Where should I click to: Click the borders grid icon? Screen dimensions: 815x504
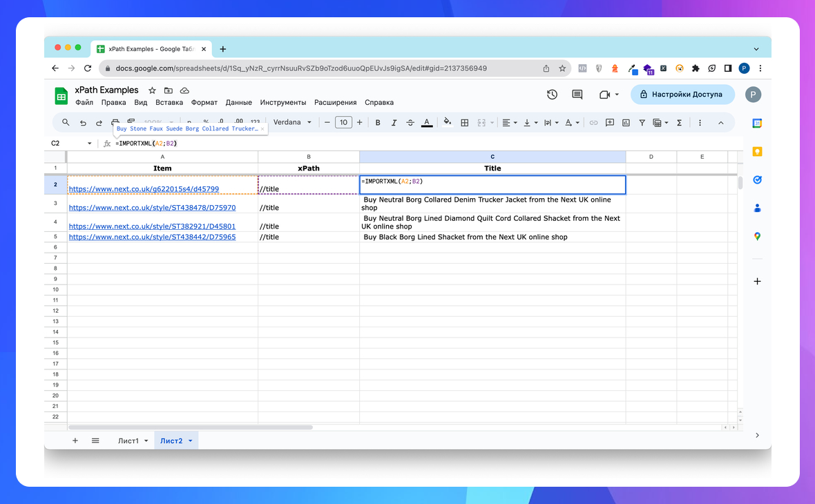(x=465, y=123)
